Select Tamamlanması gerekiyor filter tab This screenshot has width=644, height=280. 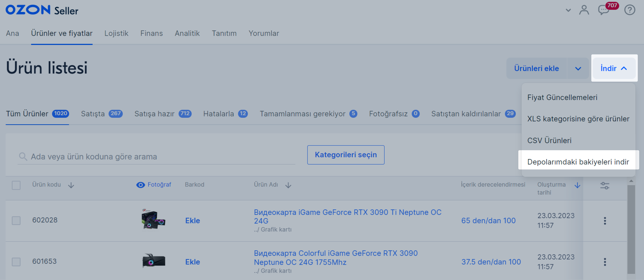[309, 114]
